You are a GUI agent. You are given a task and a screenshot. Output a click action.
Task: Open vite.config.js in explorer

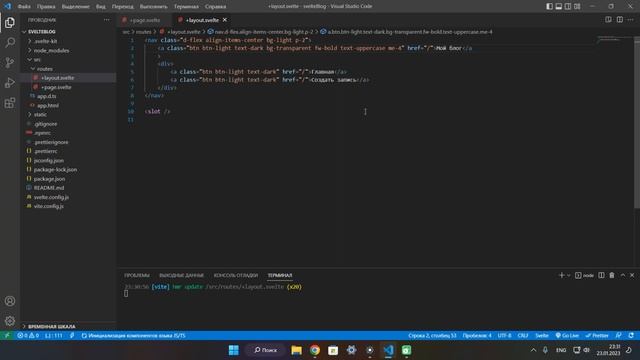(49, 206)
